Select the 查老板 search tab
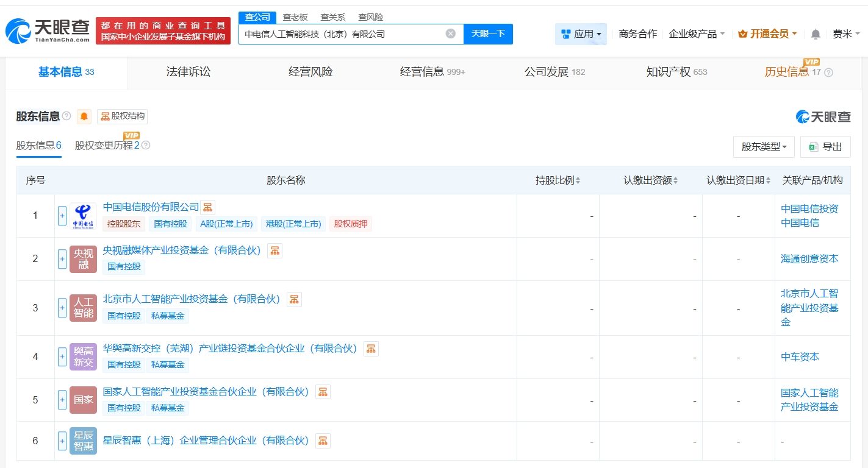 (x=295, y=17)
